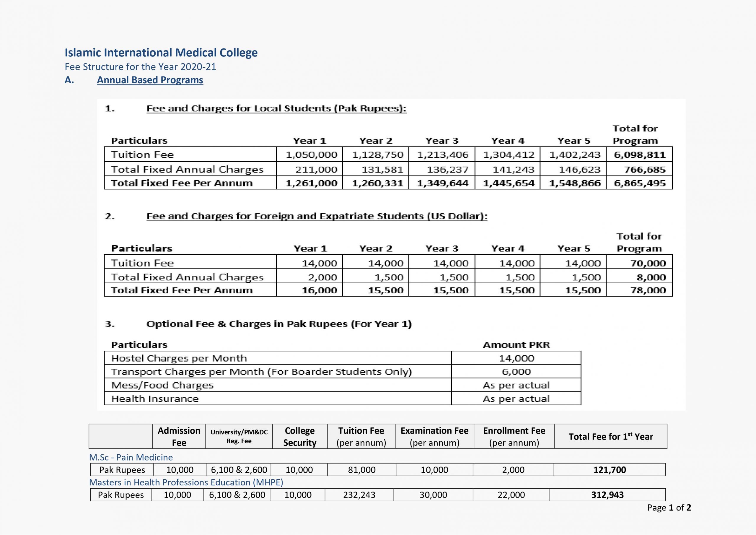
Task: Select 'Fee Structure for the Year 2020-21' subtitle
Action: point(140,67)
